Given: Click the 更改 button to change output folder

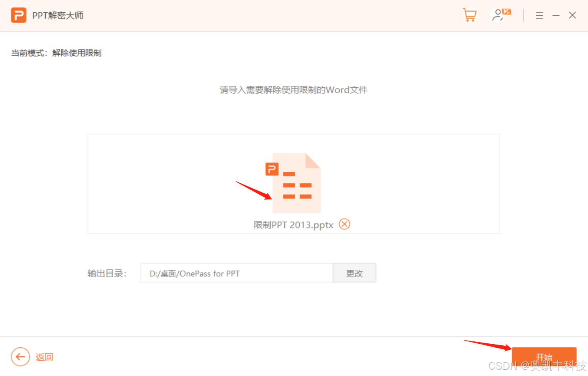Looking at the screenshot, I should coord(354,273).
